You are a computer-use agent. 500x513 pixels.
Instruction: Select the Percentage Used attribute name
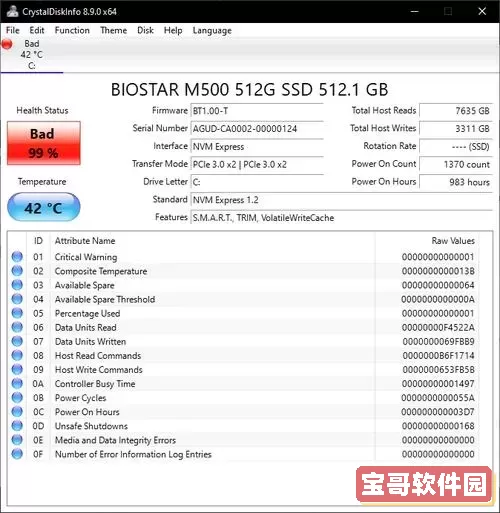click(87, 313)
